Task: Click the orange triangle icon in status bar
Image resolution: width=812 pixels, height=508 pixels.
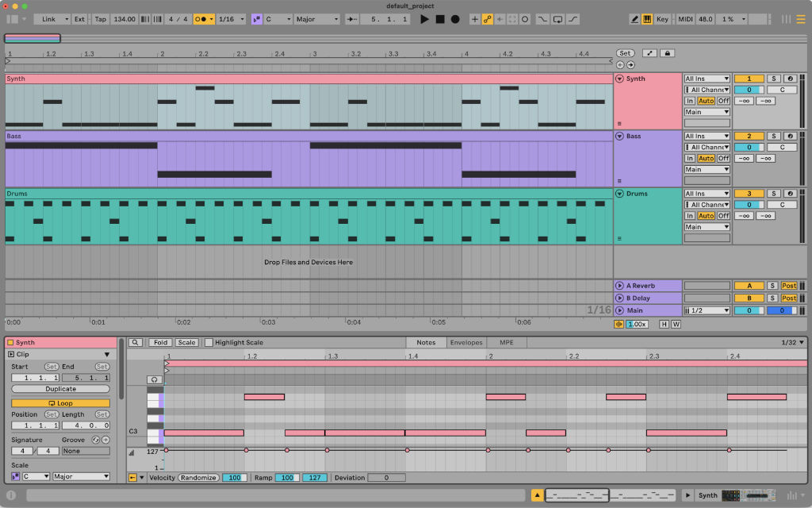Action: [537, 495]
